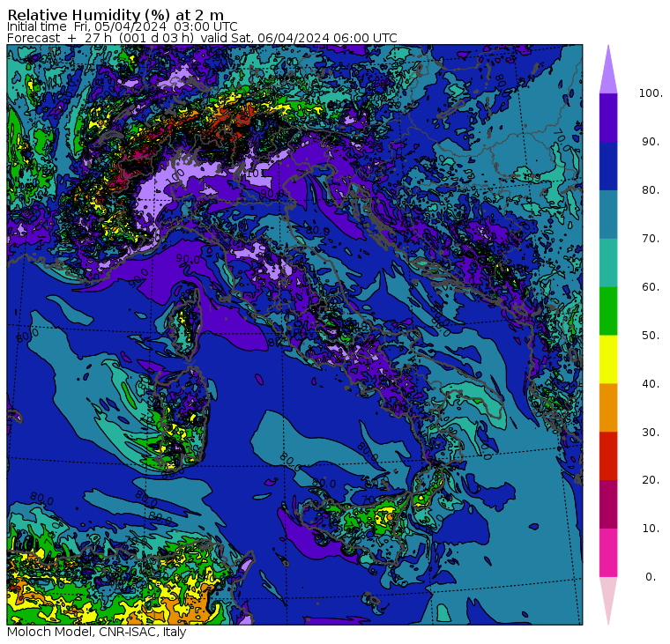Click the light purple top arrow of the colorbar

pos(608,70)
